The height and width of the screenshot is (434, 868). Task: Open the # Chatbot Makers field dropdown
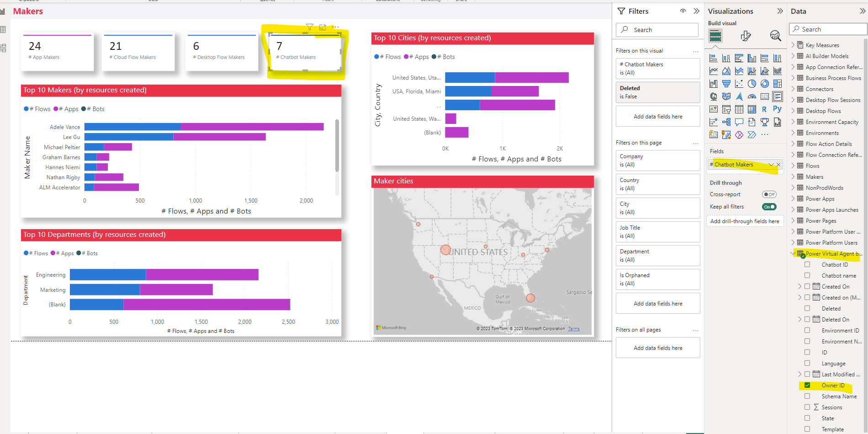(x=771, y=165)
